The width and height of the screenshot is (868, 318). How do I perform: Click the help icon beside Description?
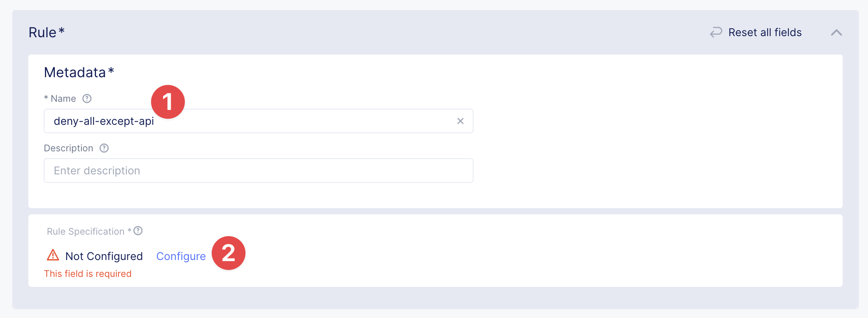104,148
